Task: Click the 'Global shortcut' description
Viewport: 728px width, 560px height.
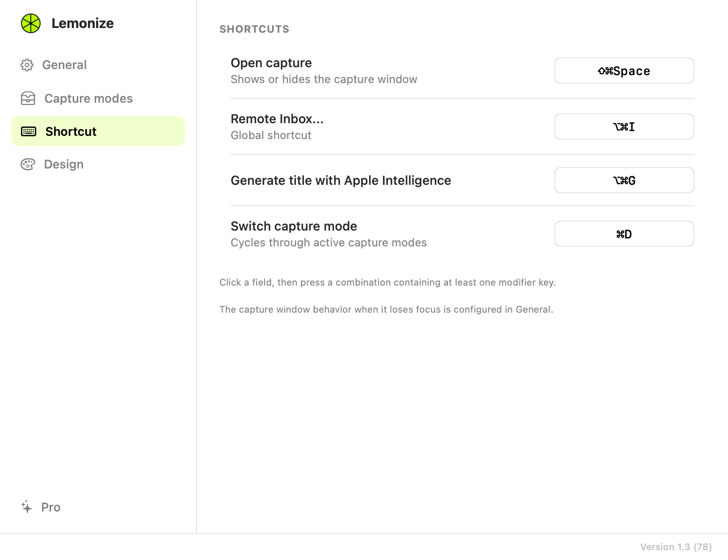Action: (x=271, y=135)
